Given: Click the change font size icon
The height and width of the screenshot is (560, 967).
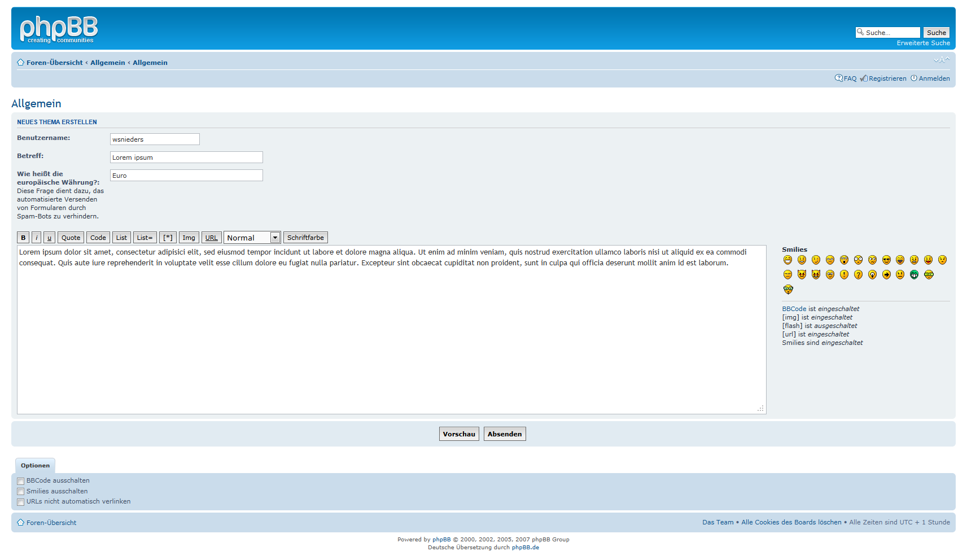Looking at the screenshot, I should pos(941,60).
